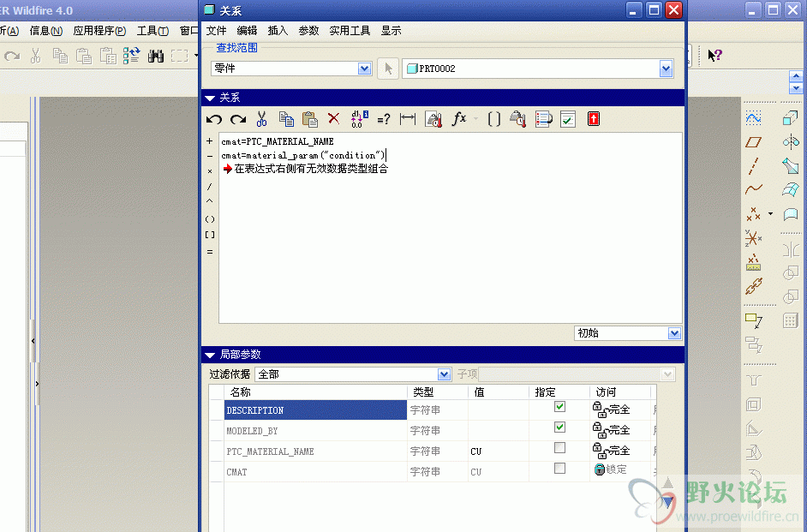The width and height of the screenshot is (807, 532).
Task: Select the sketch curve tool in right toolbar
Action: coord(753,119)
